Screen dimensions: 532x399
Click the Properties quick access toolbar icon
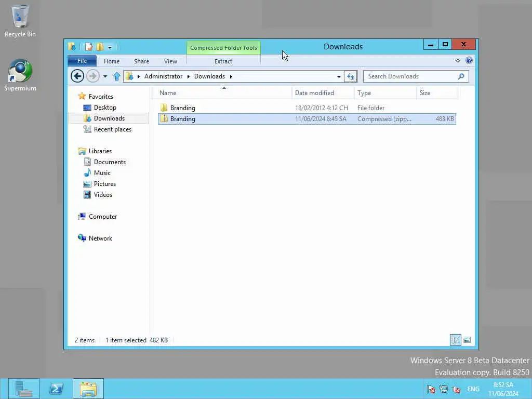(88, 47)
